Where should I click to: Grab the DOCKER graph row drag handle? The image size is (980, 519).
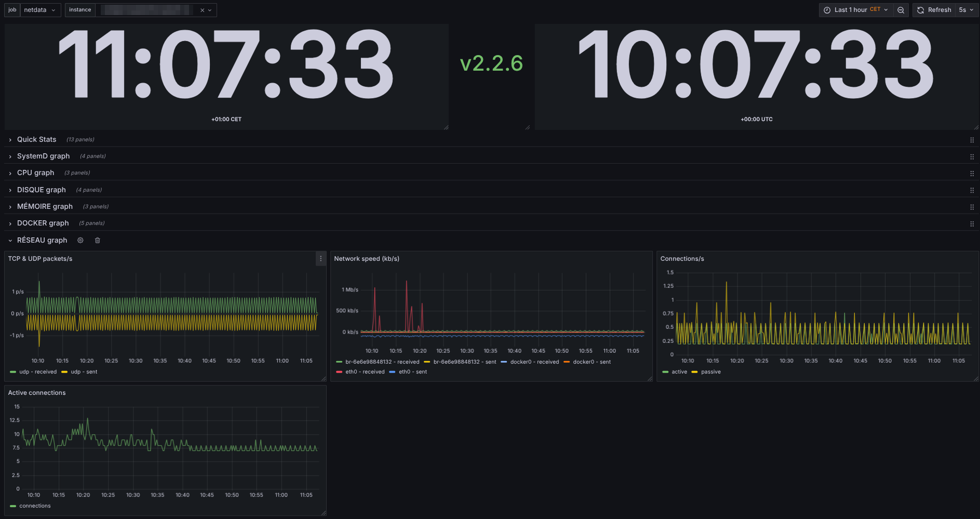click(x=972, y=223)
